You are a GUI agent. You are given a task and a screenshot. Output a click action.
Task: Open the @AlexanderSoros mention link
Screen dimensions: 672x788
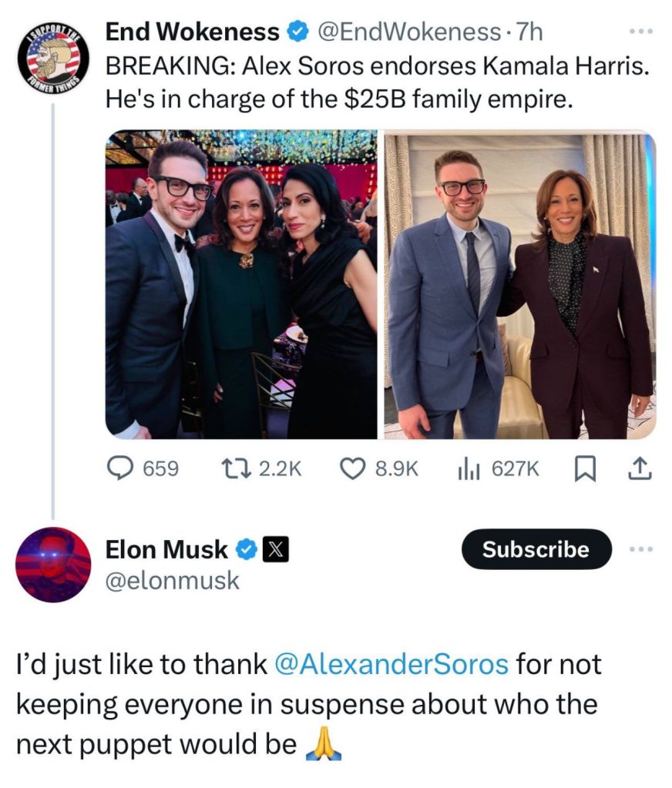point(391,664)
